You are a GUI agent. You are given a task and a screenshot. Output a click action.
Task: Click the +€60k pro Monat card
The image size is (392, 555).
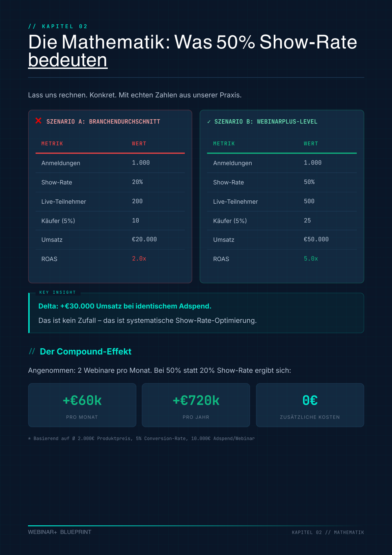(82, 405)
